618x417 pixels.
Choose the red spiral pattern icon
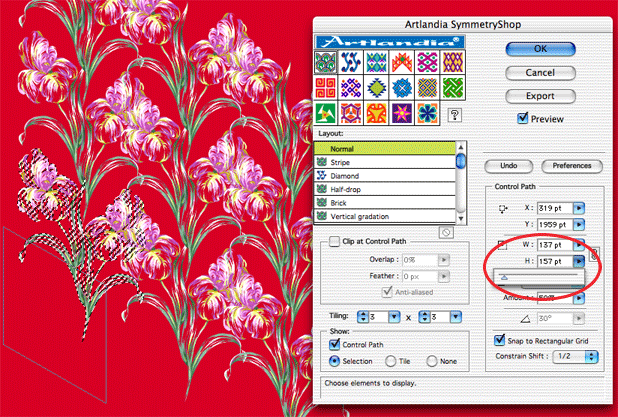(326, 88)
